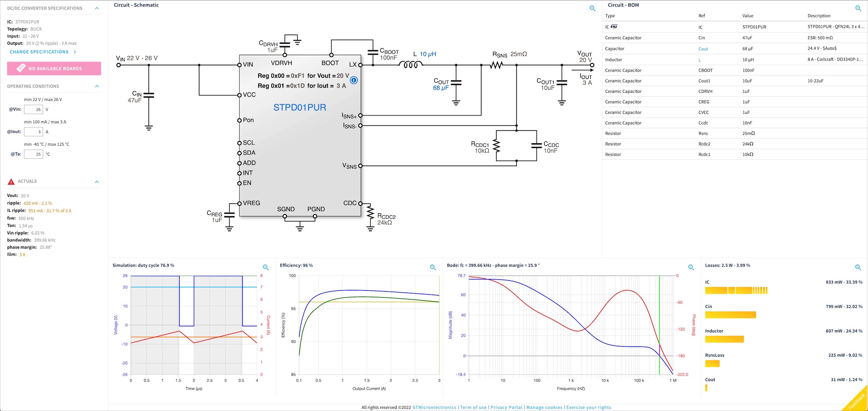Screen dimensions: 868x411
Task: Focus the @Ta temperature input field
Action: (33, 154)
